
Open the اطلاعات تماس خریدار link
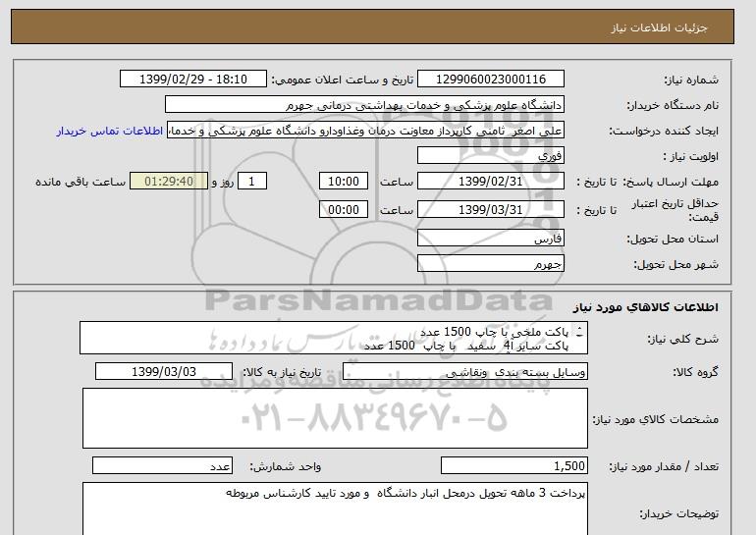tap(109, 132)
